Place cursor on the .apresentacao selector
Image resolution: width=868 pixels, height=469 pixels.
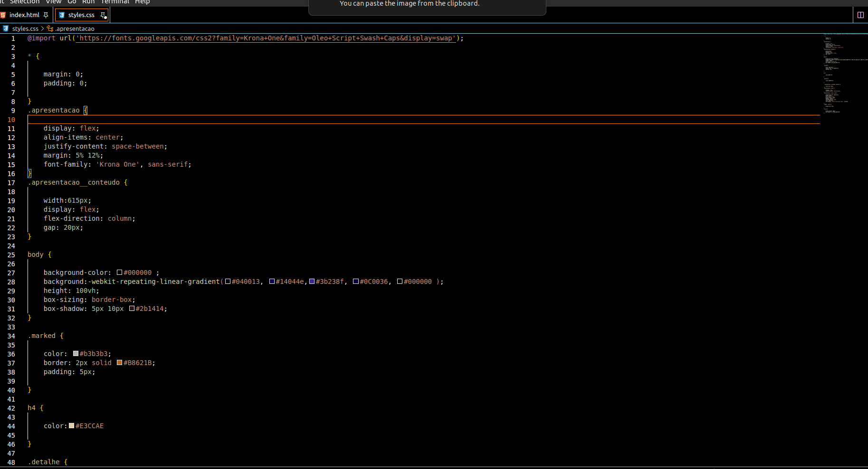click(x=54, y=110)
